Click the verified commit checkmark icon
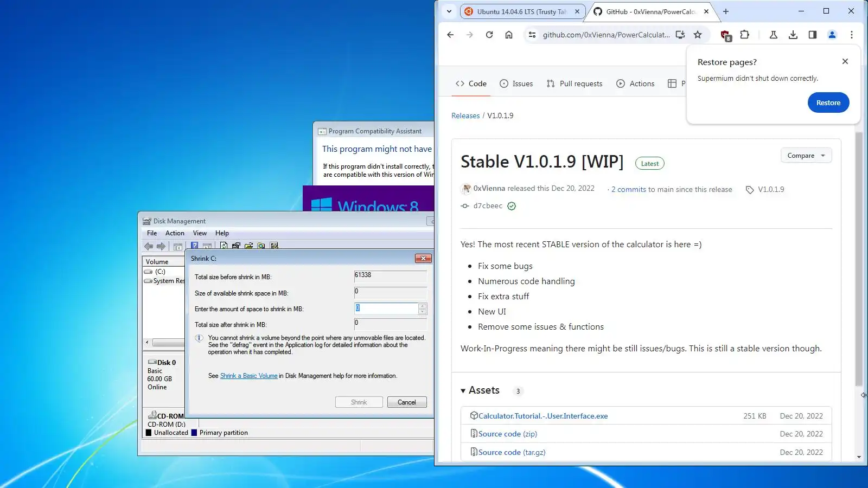The image size is (868, 488). click(x=512, y=206)
